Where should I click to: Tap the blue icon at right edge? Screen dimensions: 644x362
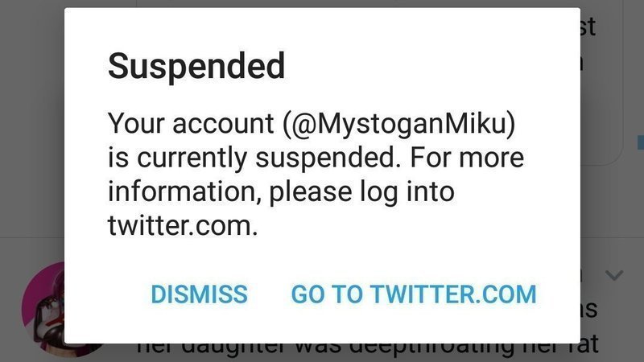(x=641, y=142)
